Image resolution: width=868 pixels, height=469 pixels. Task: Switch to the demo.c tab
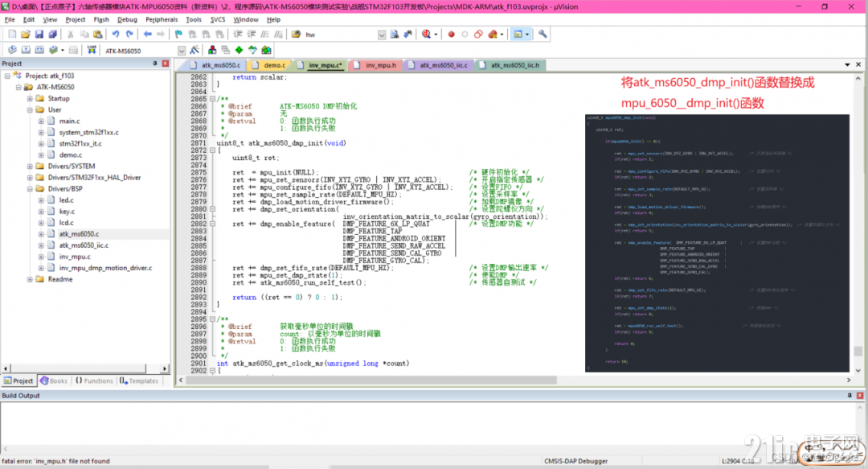click(270, 65)
